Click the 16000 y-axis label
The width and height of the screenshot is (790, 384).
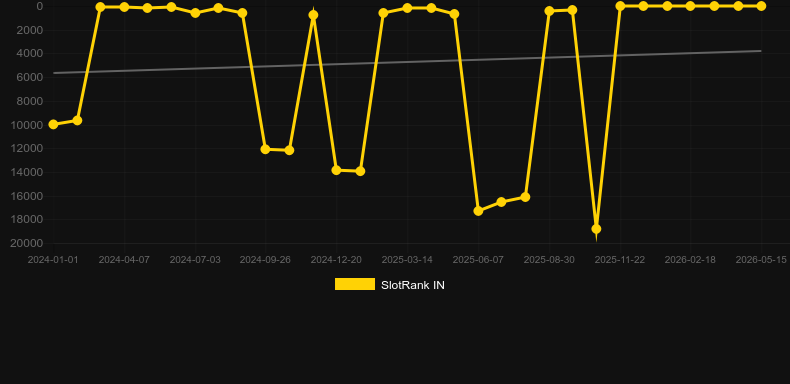[27, 196]
